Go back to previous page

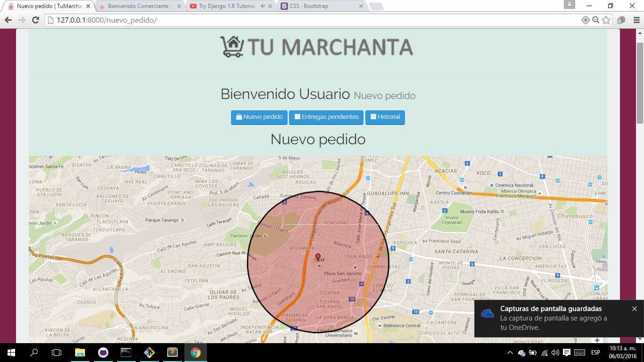coord(8,20)
